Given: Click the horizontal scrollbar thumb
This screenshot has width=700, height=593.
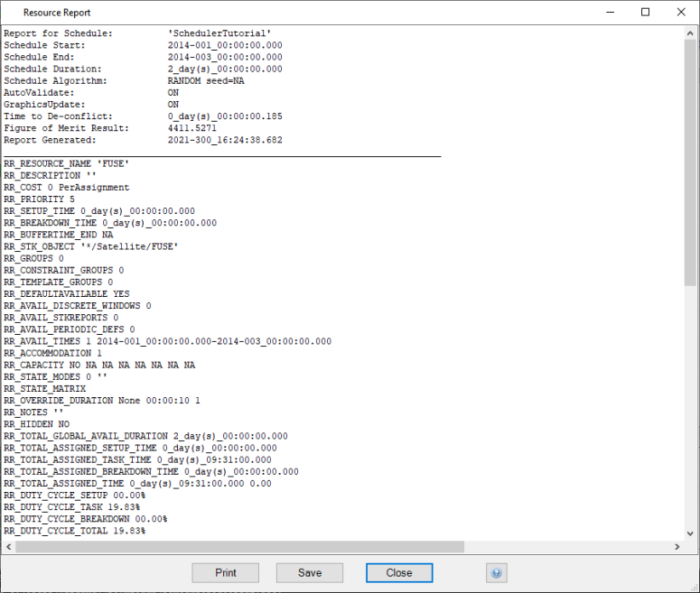Looking at the screenshot, I should coord(239,547).
